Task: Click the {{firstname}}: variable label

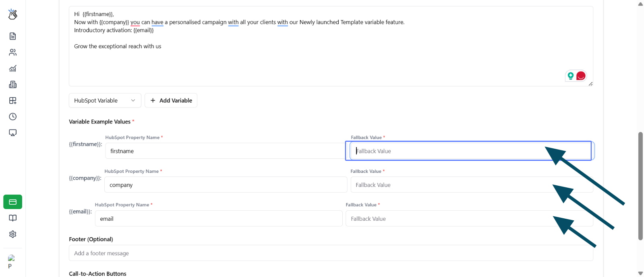Action: coord(85,144)
